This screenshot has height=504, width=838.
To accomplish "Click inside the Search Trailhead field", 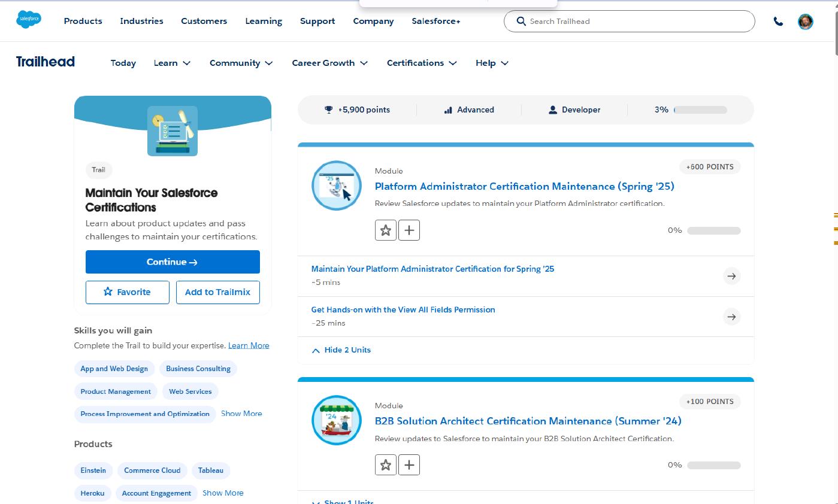I will (x=629, y=21).
